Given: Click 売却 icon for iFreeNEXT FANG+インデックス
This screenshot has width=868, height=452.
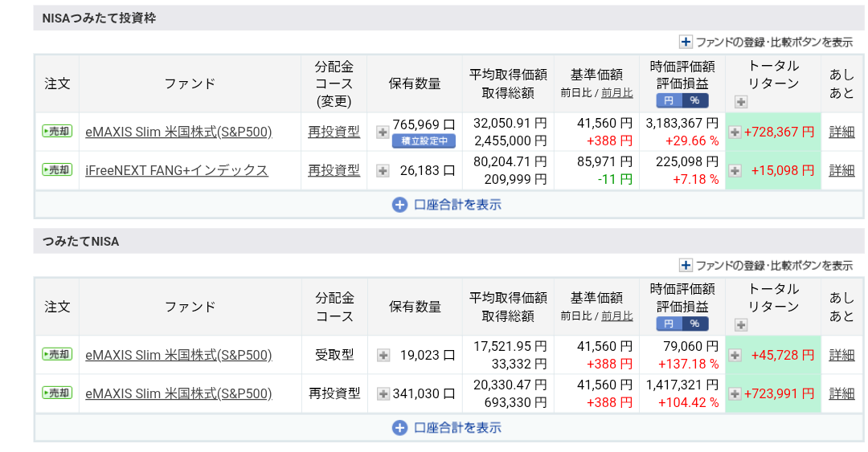Looking at the screenshot, I should [57, 170].
